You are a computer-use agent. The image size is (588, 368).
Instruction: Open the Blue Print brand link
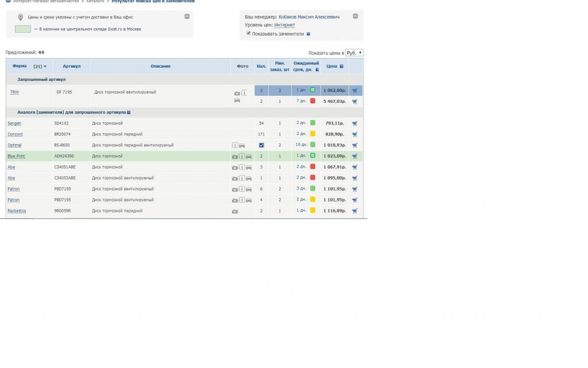point(16,156)
